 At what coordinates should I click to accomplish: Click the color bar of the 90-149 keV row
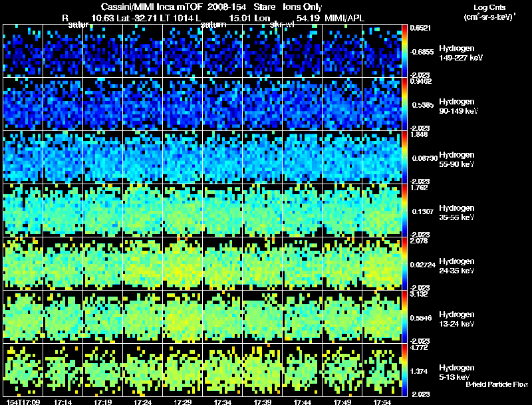pos(404,104)
